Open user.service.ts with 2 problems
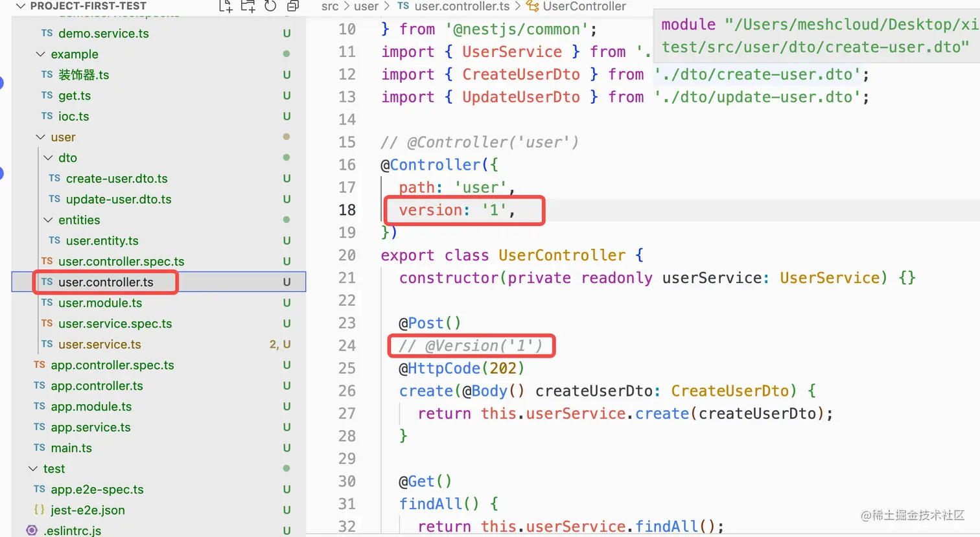Viewport: 980px width, 537px height. tap(100, 344)
